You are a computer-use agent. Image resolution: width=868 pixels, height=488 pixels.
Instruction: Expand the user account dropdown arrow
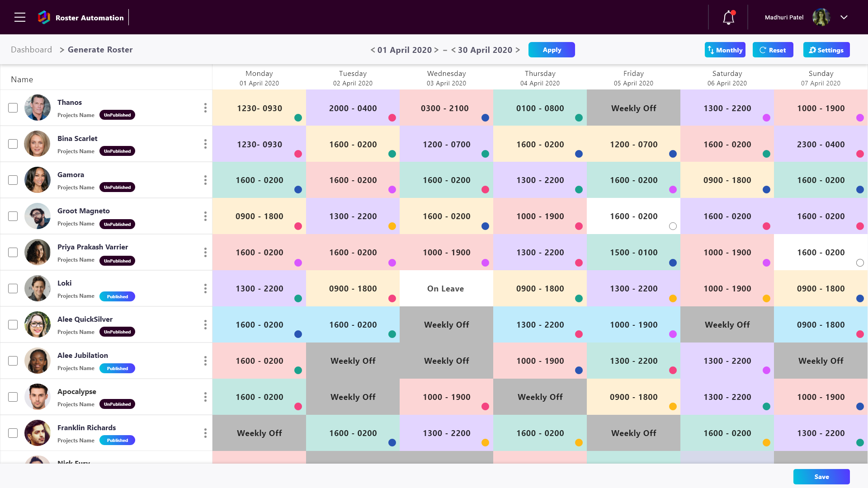(x=844, y=18)
